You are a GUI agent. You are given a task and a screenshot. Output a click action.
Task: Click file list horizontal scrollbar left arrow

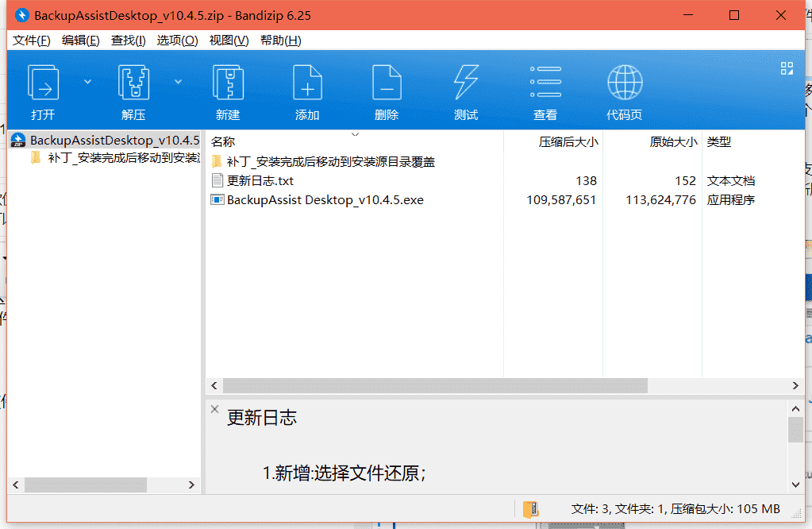214,385
